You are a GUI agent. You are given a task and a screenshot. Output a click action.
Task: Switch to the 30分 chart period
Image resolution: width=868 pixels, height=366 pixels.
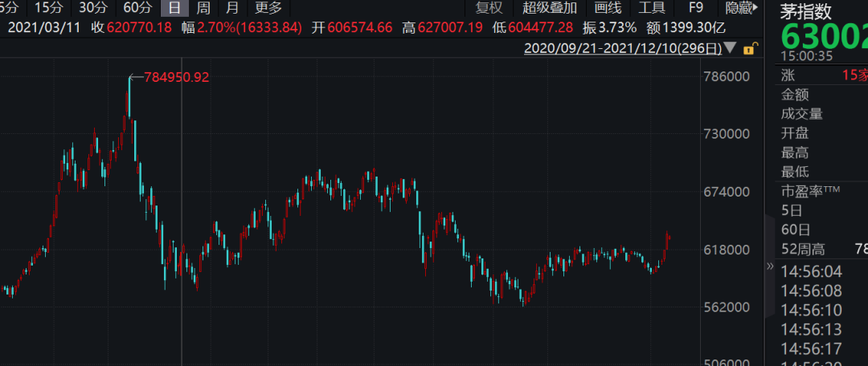[93, 8]
